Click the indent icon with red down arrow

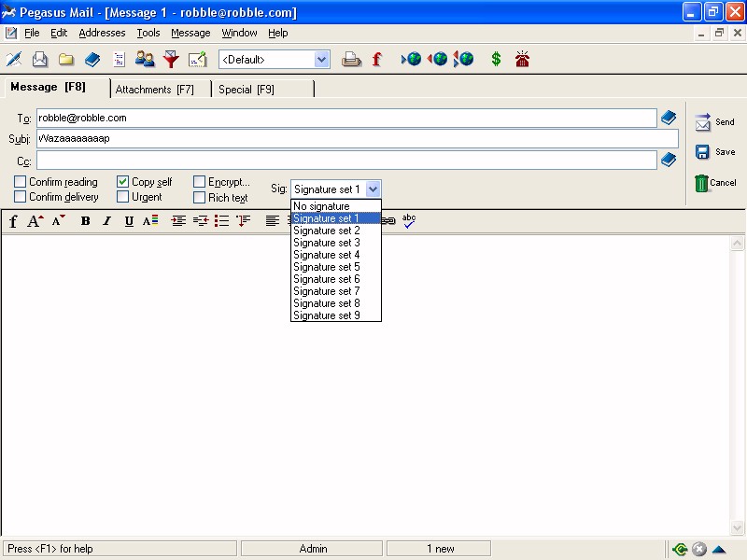(243, 221)
